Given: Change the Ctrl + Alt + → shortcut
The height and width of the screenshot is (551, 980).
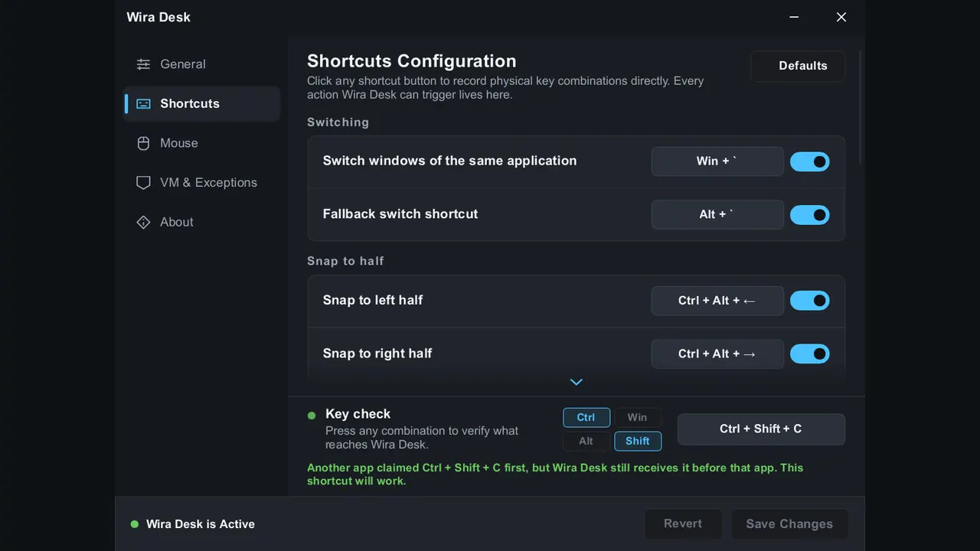Looking at the screenshot, I should point(717,354).
